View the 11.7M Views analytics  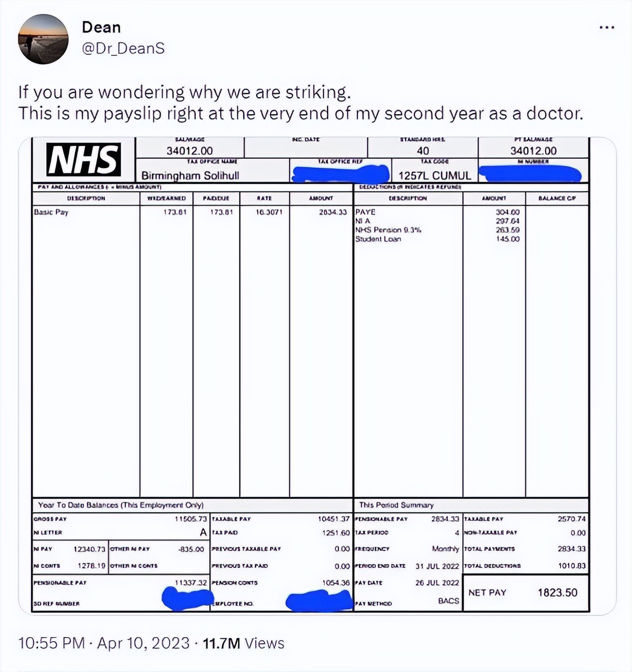click(243, 643)
